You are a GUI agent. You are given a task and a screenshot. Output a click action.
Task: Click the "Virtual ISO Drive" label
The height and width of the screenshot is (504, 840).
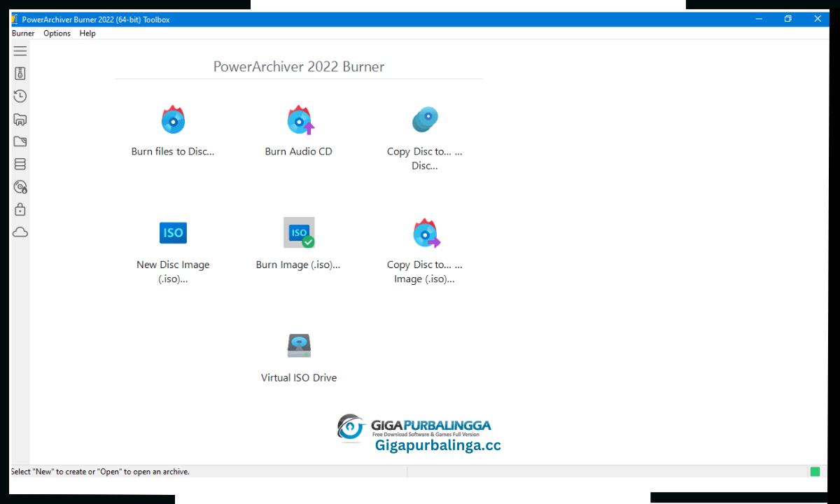click(x=299, y=377)
